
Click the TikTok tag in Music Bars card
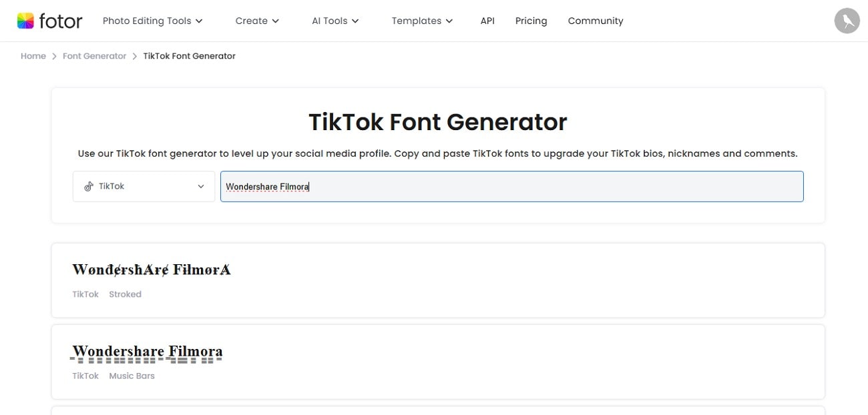tap(85, 376)
